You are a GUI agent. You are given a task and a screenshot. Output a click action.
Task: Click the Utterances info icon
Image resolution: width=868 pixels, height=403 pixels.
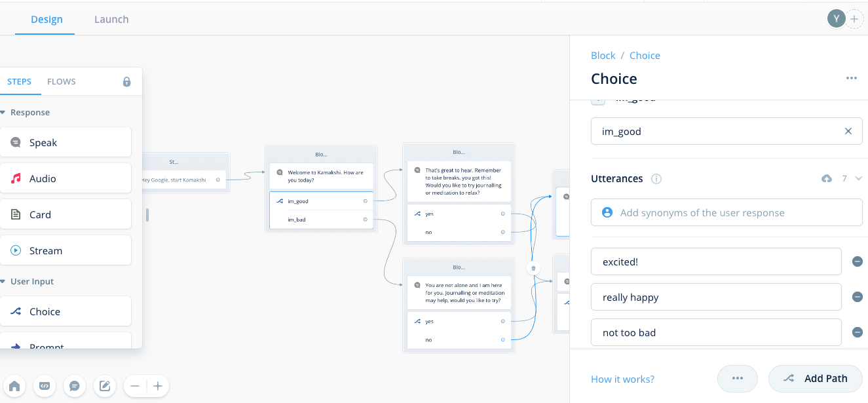(x=656, y=179)
